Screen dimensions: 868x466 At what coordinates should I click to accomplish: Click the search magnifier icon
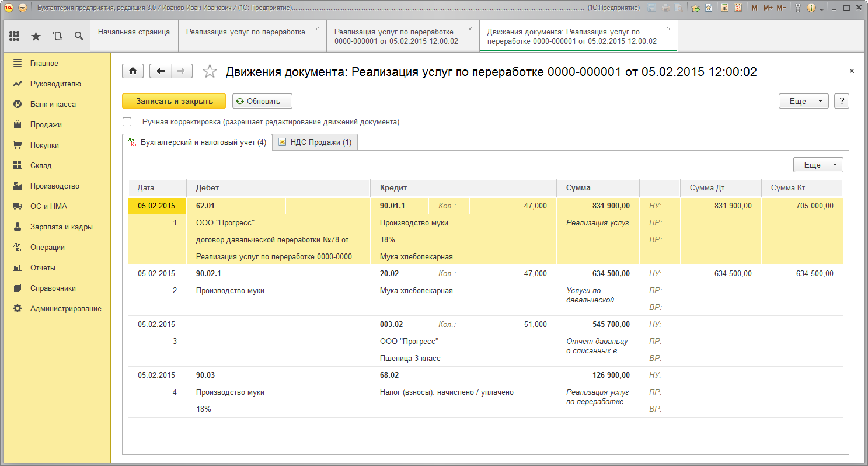[x=79, y=36]
